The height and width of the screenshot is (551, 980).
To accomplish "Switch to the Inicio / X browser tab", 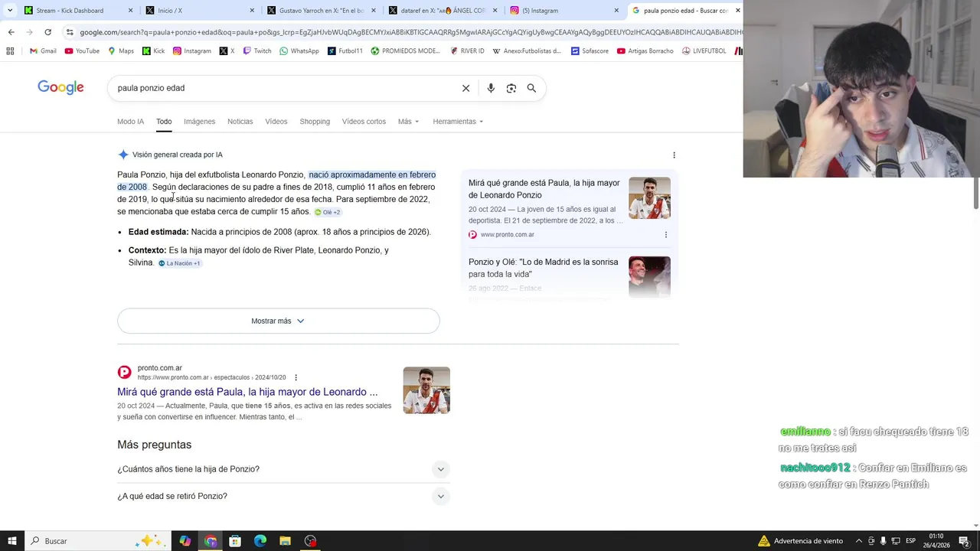I will point(200,11).
